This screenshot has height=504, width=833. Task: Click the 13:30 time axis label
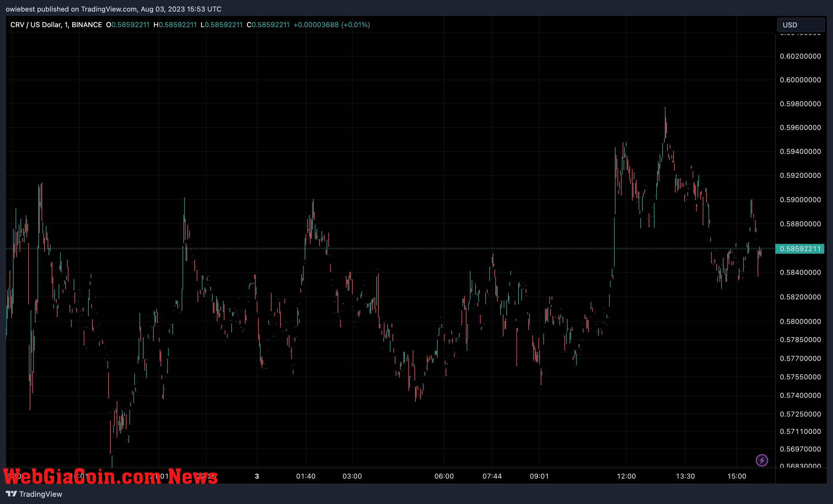[x=685, y=476]
